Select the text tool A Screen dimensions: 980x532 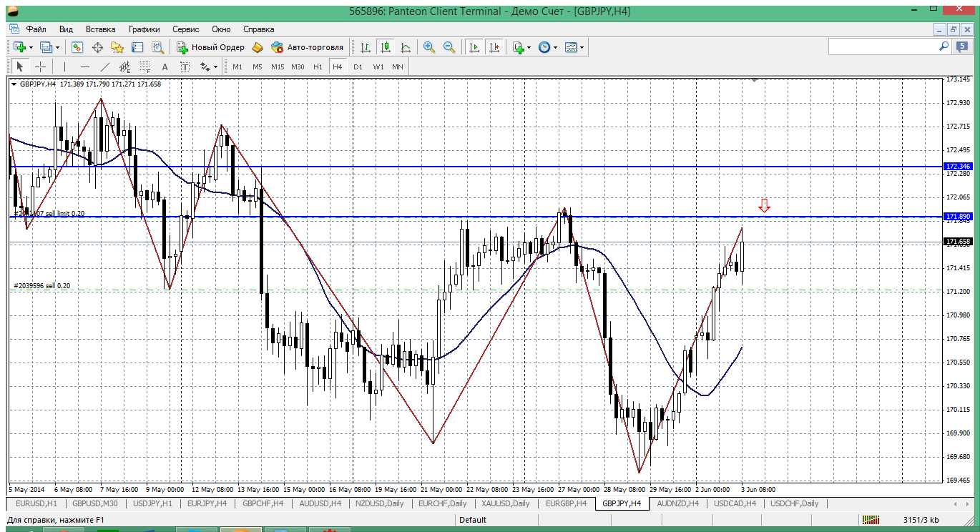[165, 66]
